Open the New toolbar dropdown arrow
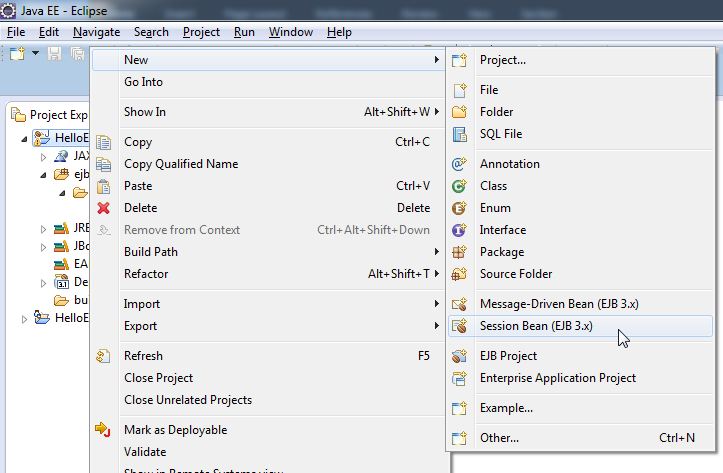 point(35,53)
